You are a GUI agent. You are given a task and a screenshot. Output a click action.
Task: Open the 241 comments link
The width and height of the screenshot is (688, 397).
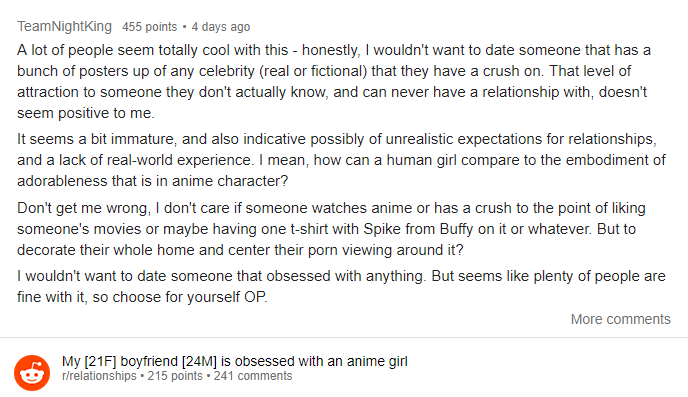tap(253, 376)
